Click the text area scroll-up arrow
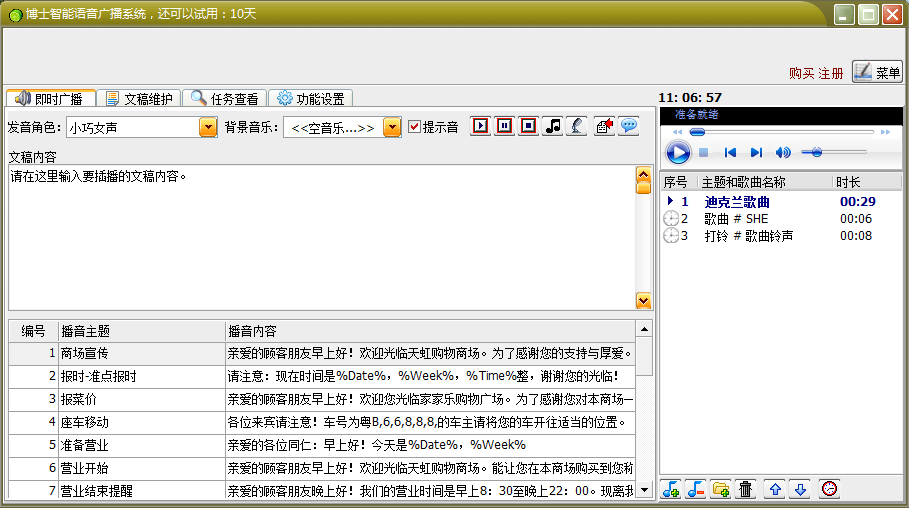 coord(643,174)
